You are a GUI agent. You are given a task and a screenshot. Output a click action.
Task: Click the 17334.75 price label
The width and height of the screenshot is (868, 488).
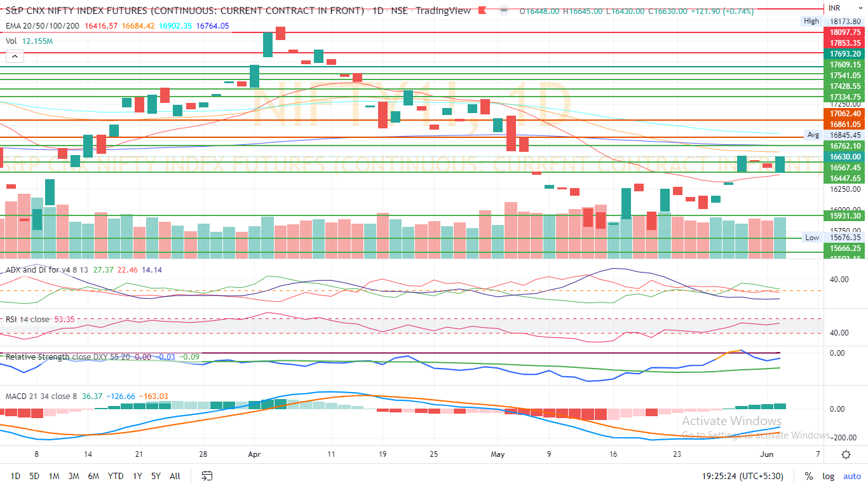(x=844, y=97)
